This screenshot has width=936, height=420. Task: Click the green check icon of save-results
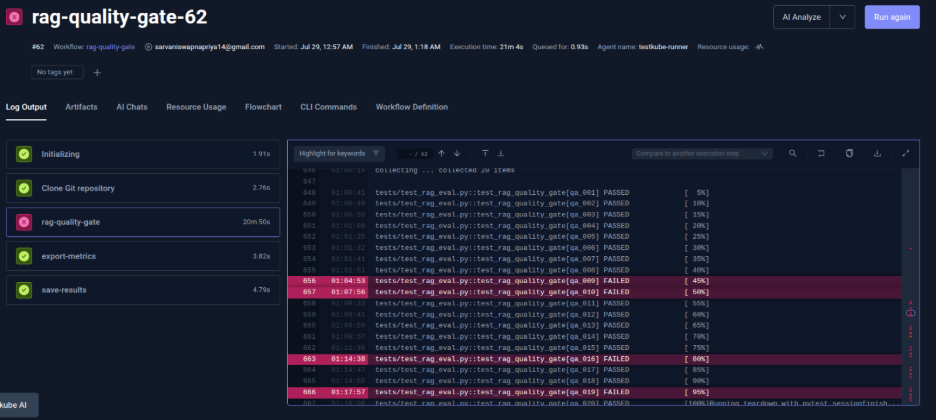pyautogui.click(x=24, y=290)
